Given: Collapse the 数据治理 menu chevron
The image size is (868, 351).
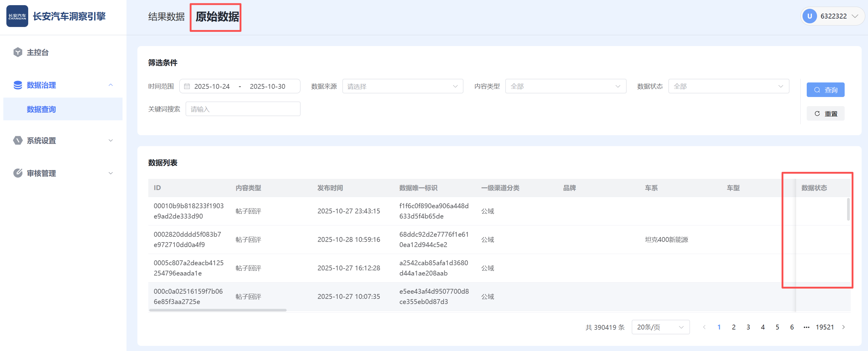Looking at the screenshot, I should [x=110, y=85].
